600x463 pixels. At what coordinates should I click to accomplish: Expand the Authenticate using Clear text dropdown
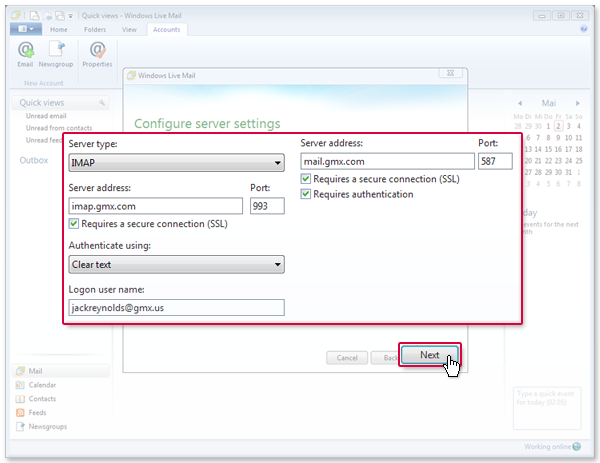(x=176, y=265)
